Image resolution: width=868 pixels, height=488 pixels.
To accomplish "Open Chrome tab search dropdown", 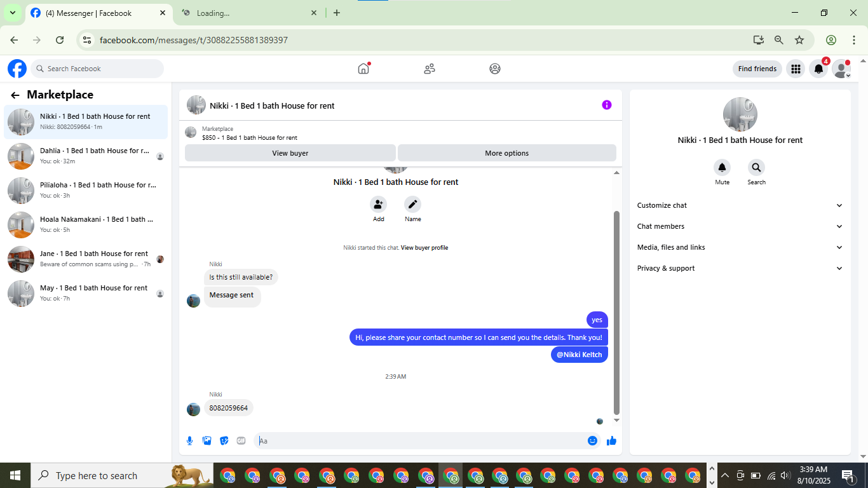I will click(x=12, y=13).
